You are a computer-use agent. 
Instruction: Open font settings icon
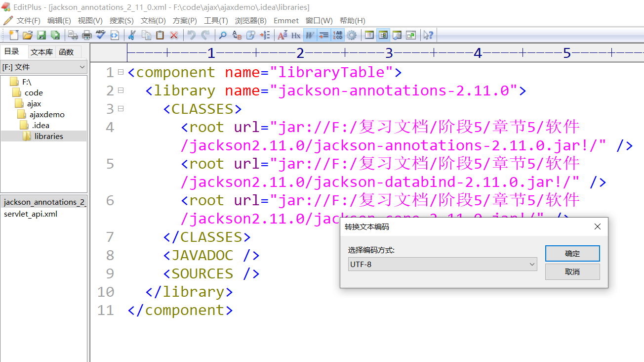tap(282, 35)
